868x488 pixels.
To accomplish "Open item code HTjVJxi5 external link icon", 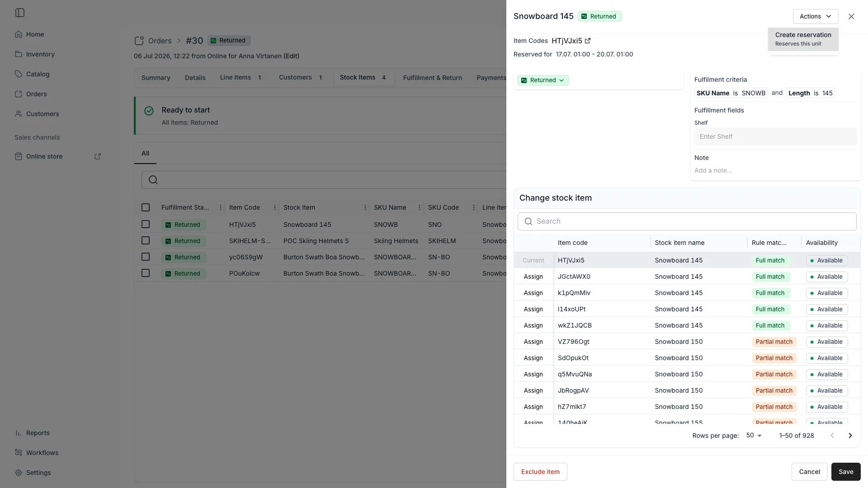I will click(x=588, y=41).
